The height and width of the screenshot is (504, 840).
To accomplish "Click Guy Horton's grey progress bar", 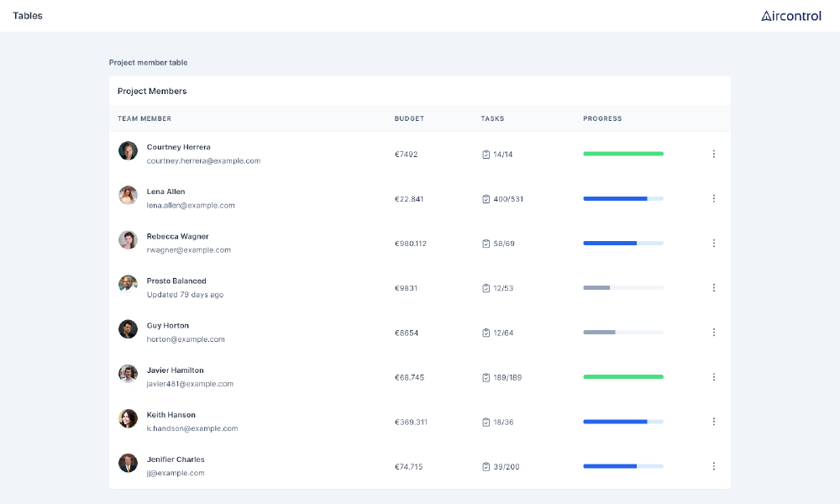I will [x=622, y=332].
